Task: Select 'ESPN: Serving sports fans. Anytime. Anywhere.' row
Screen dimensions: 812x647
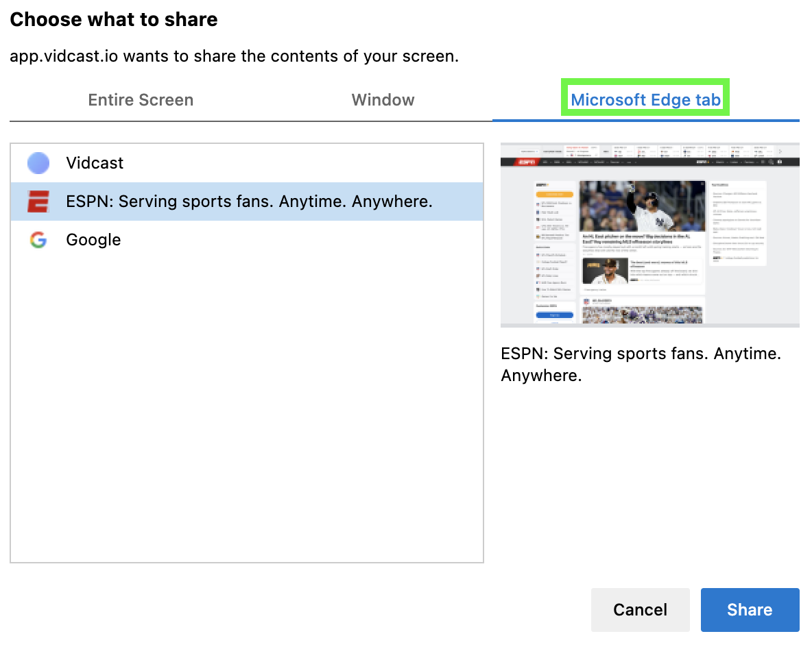Action: [x=246, y=202]
